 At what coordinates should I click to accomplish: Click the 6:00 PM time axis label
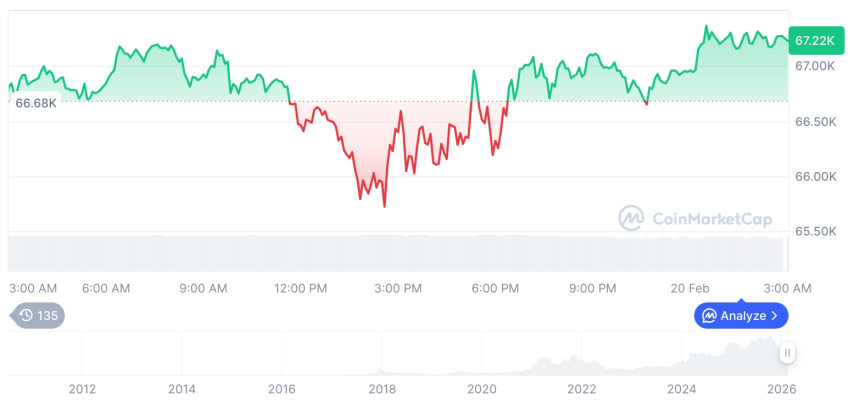click(495, 288)
